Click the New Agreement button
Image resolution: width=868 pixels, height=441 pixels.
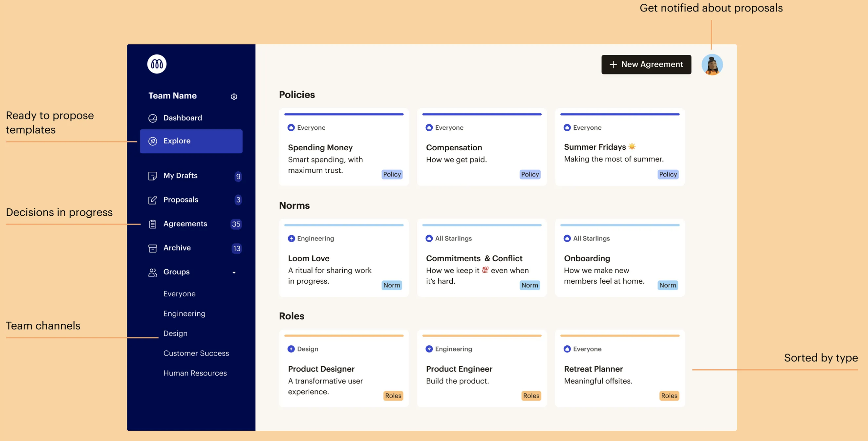click(646, 64)
